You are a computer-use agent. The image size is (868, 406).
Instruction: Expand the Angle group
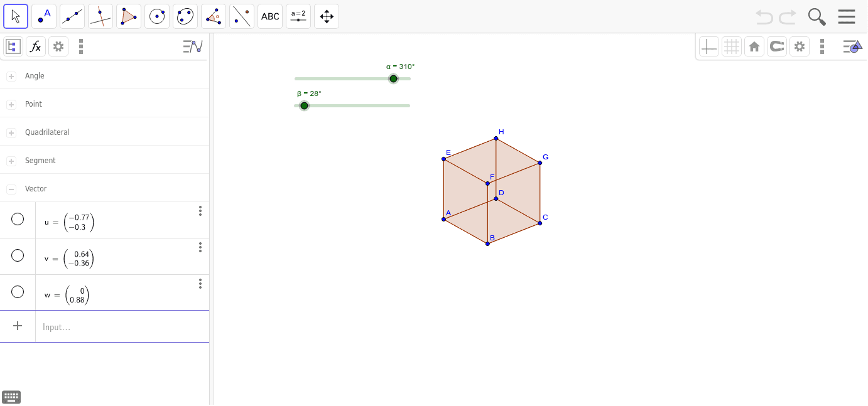(11, 75)
